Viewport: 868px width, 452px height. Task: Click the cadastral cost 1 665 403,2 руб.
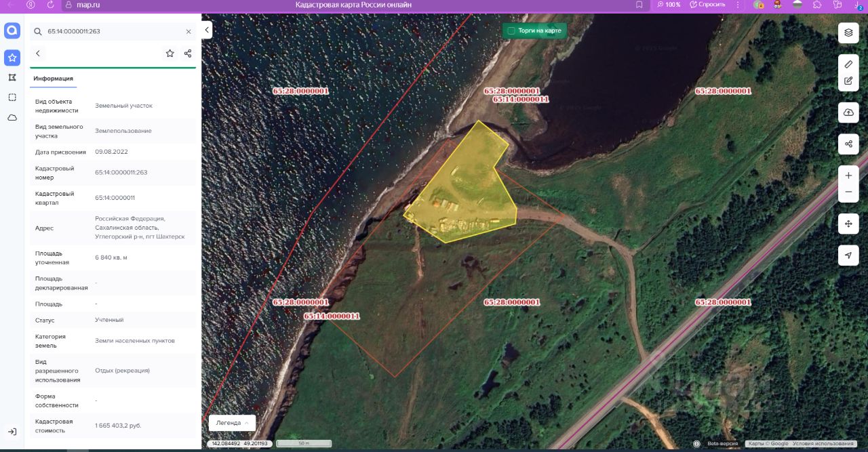(x=118, y=426)
